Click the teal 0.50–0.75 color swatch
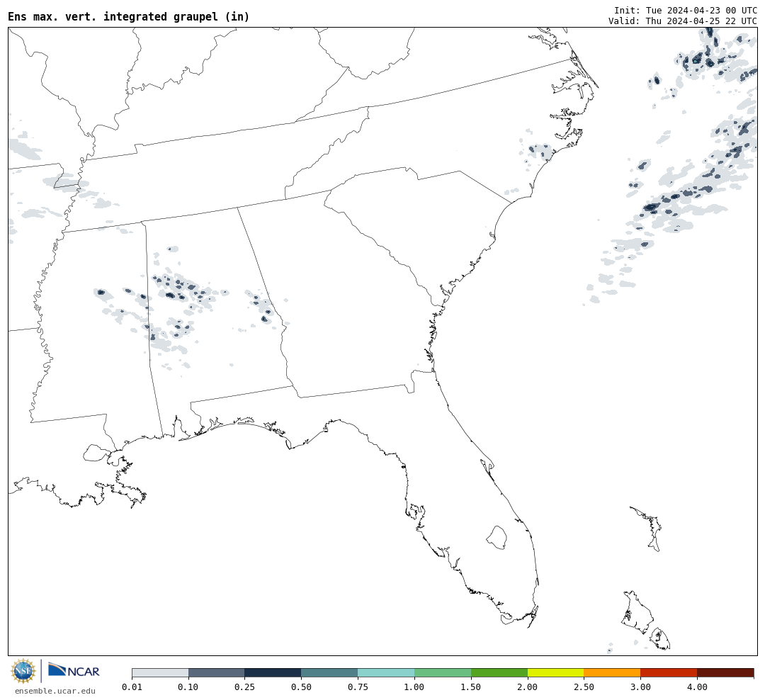 click(330, 673)
